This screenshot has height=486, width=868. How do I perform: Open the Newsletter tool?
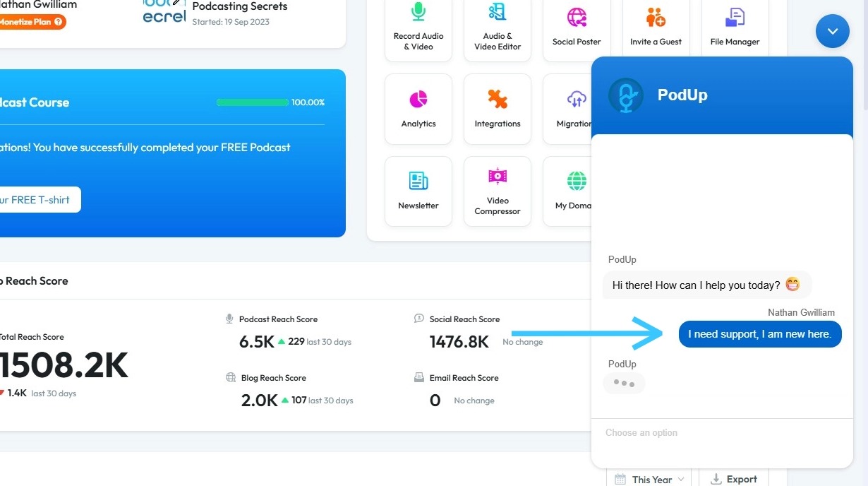pyautogui.click(x=418, y=191)
